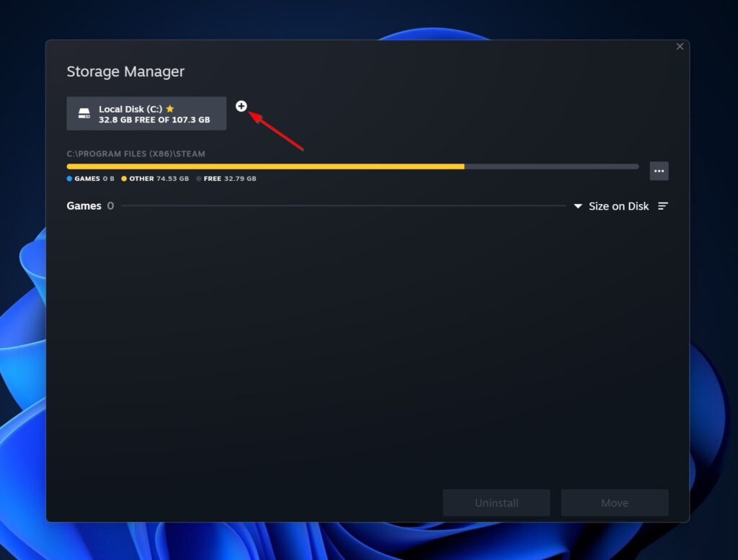Click the blue Games legend dot

(x=70, y=178)
